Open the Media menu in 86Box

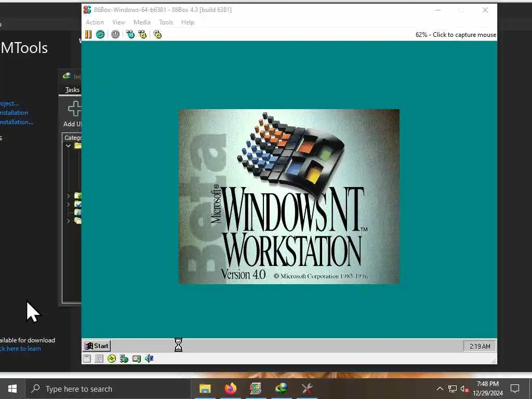point(142,22)
